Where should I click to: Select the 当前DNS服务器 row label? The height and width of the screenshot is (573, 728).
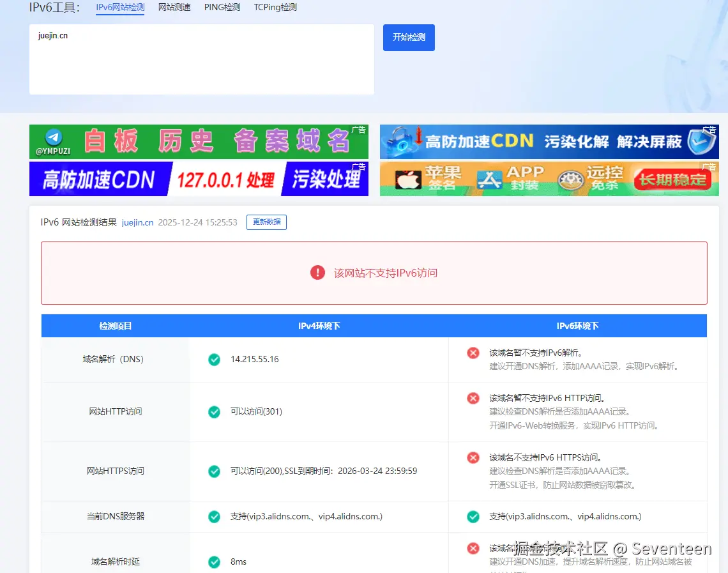(116, 517)
